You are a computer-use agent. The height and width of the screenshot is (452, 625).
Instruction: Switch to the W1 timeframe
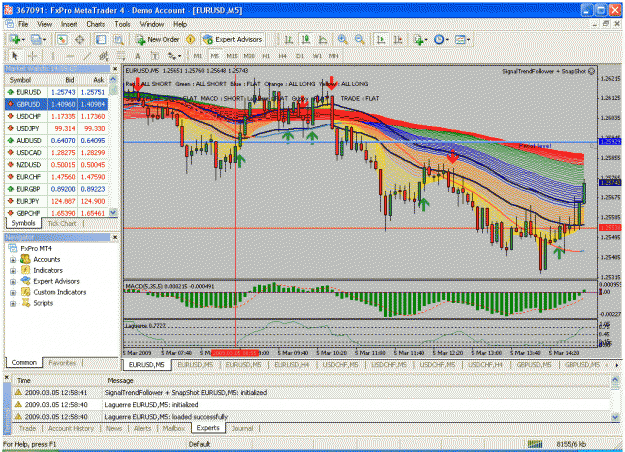[x=317, y=56]
